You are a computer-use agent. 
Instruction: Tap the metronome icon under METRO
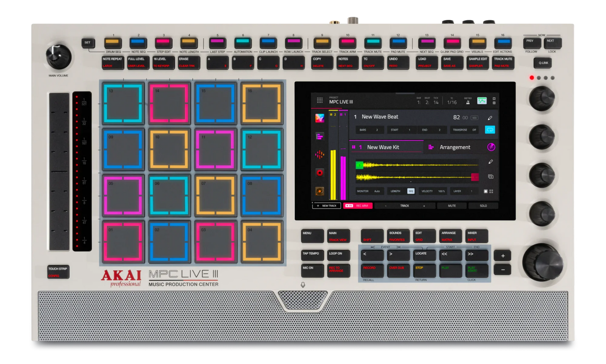point(468,102)
